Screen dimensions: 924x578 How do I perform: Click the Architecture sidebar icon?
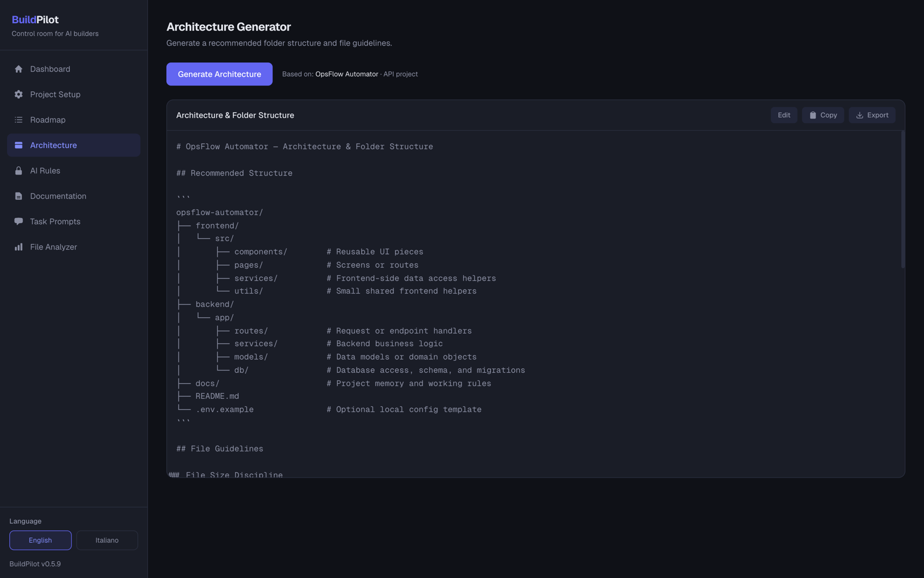click(x=18, y=145)
